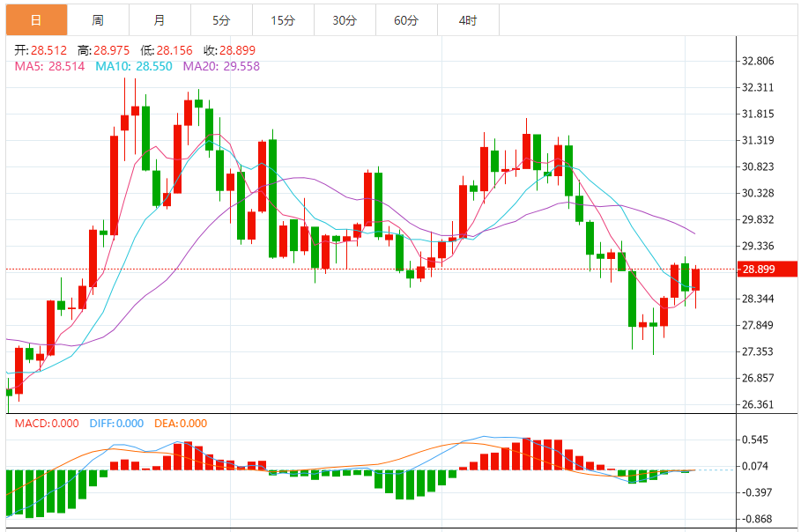Click the 27.353 price axis value
801x532 pixels.
[758, 351]
